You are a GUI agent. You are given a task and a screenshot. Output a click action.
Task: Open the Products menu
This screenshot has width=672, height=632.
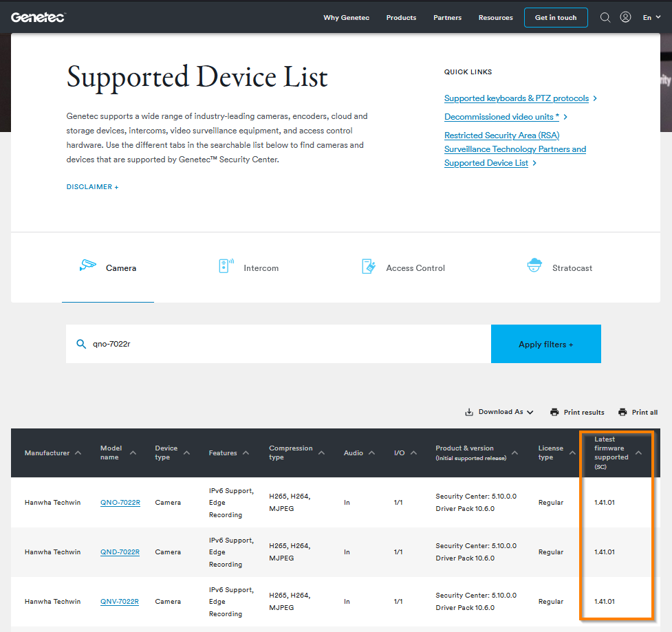(x=401, y=18)
